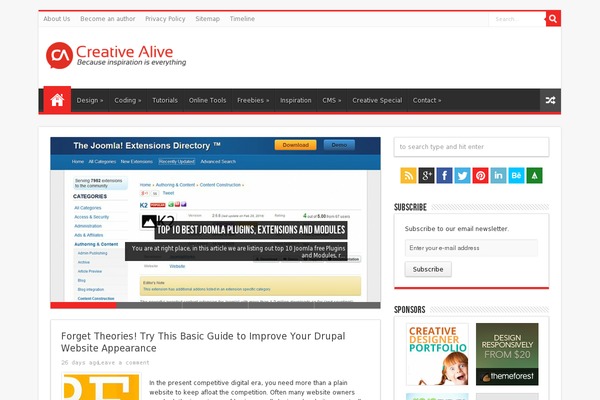The height and width of the screenshot is (400, 600).
Task: Focus the sidebar 'to search type and hit enter' box
Action: point(471,147)
